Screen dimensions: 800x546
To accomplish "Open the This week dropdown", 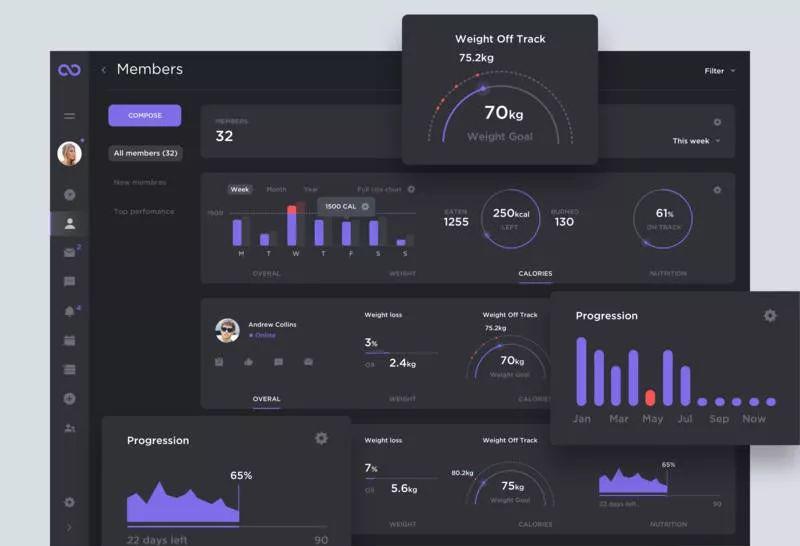I will tap(696, 141).
